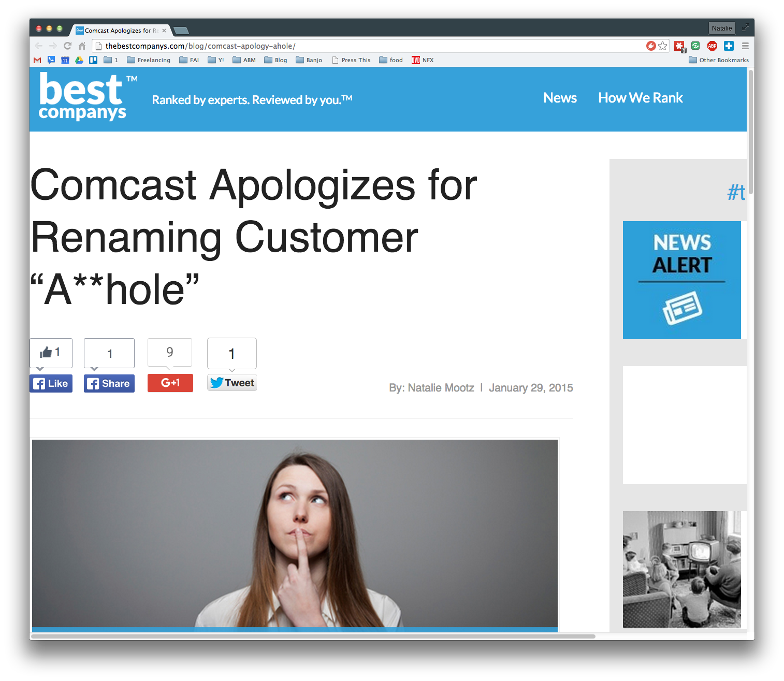Open the ABM bookmarks folder

coord(244,60)
